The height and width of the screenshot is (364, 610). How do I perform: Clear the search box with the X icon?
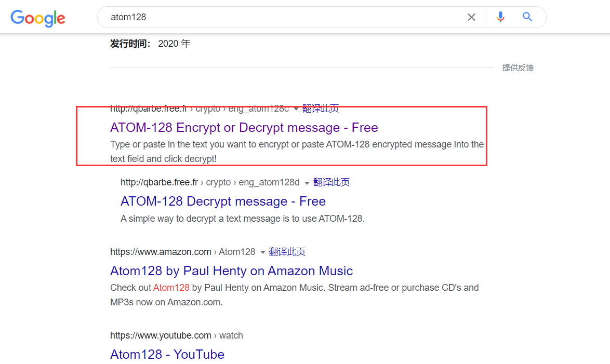[x=471, y=17]
